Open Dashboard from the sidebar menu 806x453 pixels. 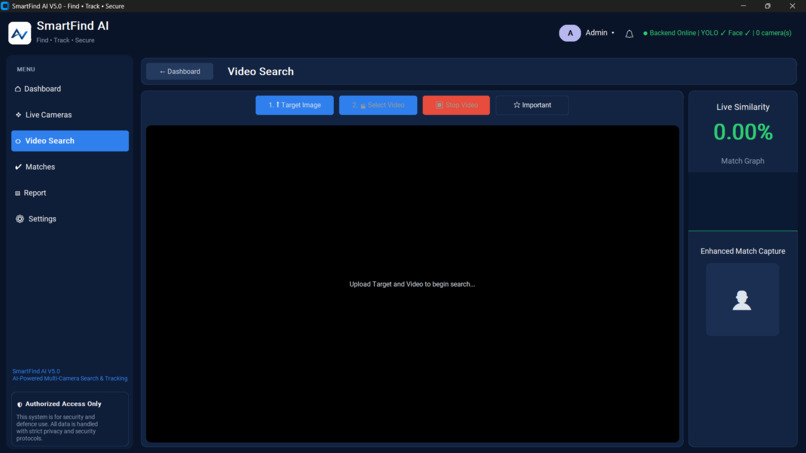click(x=70, y=89)
